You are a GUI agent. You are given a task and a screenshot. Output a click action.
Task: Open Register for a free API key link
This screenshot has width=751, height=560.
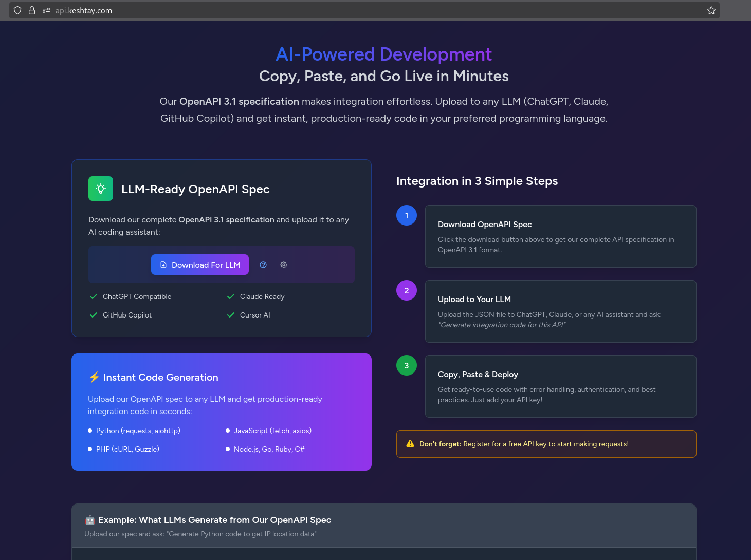504,444
